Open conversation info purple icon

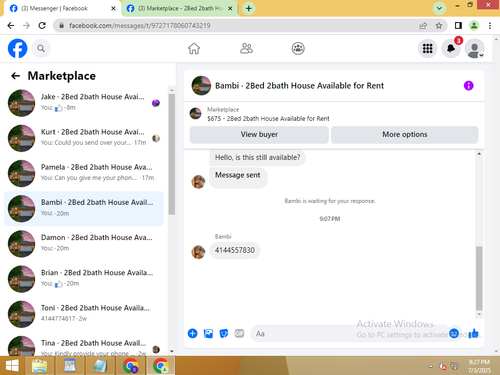click(468, 86)
